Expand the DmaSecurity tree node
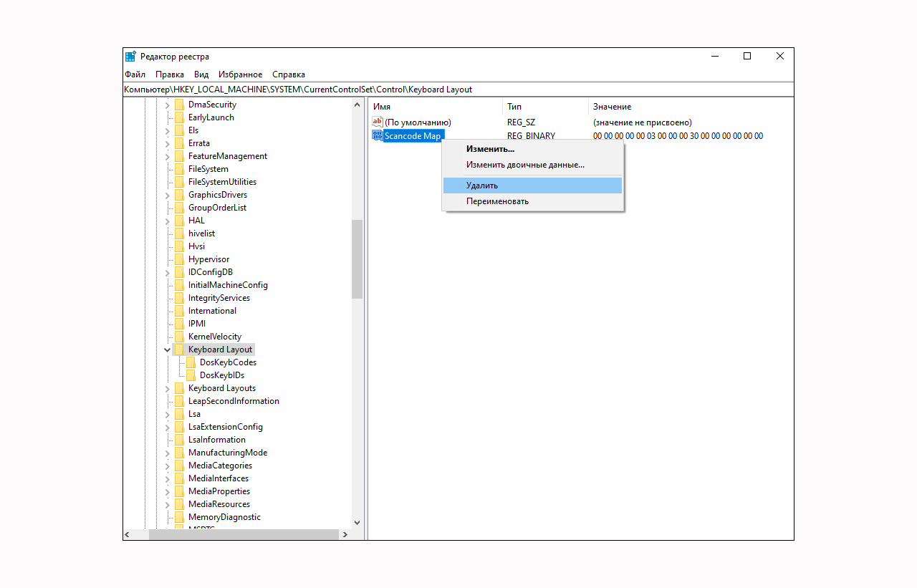The width and height of the screenshot is (917, 588). pyautogui.click(x=168, y=105)
